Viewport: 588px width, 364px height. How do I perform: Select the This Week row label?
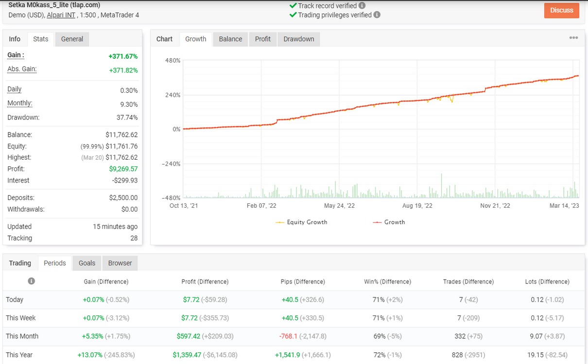click(21, 318)
